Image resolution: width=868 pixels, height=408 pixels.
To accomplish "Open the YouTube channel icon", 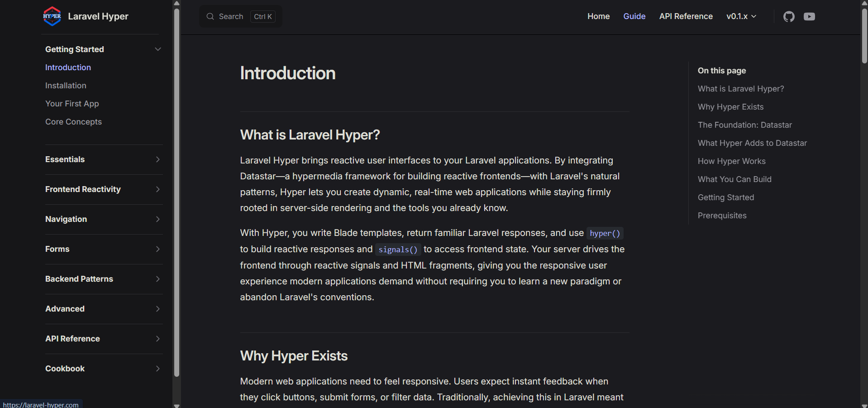I will (809, 17).
